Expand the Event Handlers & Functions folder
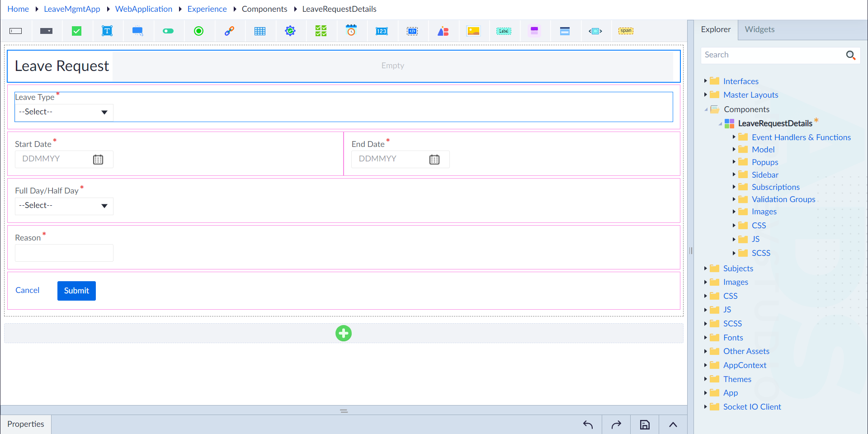The height and width of the screenshot is (434, 868). [x=734, y=137]
